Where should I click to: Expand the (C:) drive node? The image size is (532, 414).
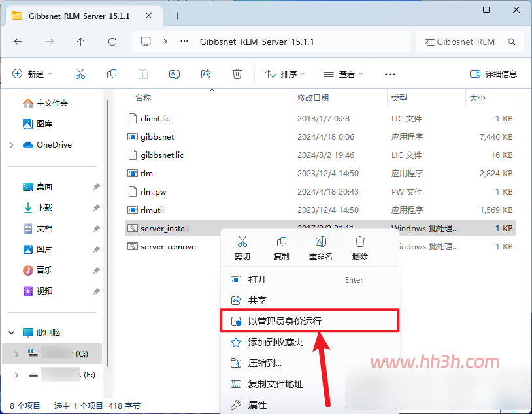click(x=16, y=354)
